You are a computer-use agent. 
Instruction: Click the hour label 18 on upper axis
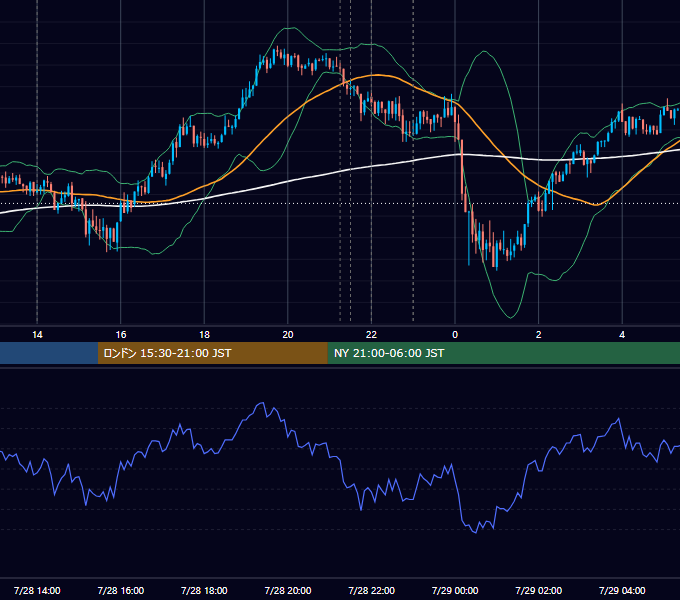point(204,335)
